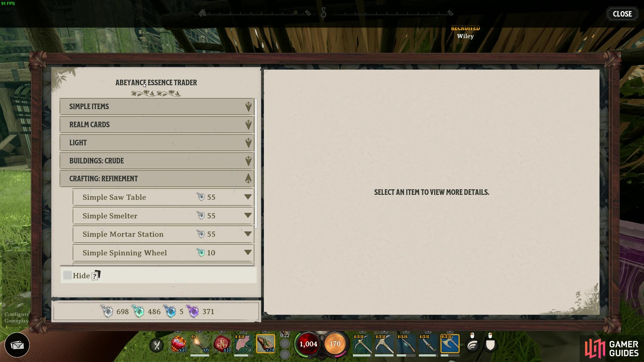Click the Simple Items category icon
Viewport: 644px width, 362px height.
(x=248, y=107)
